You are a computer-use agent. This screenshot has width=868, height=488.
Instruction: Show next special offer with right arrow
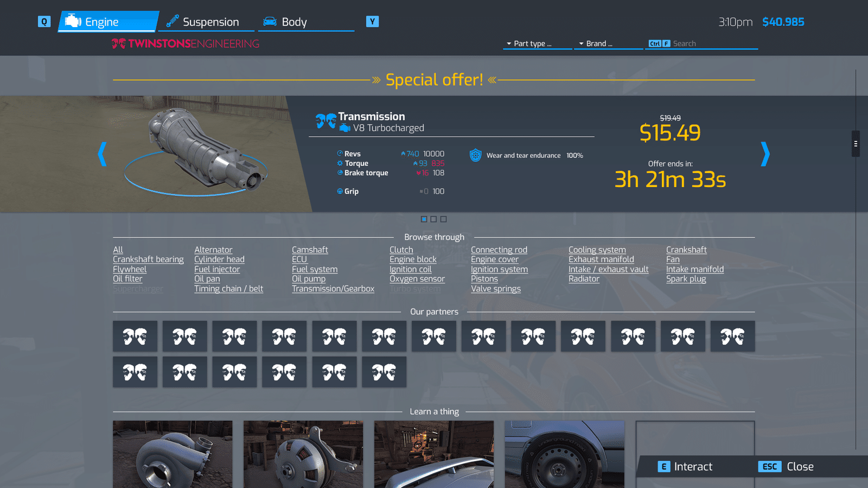(x=765, y=154)
